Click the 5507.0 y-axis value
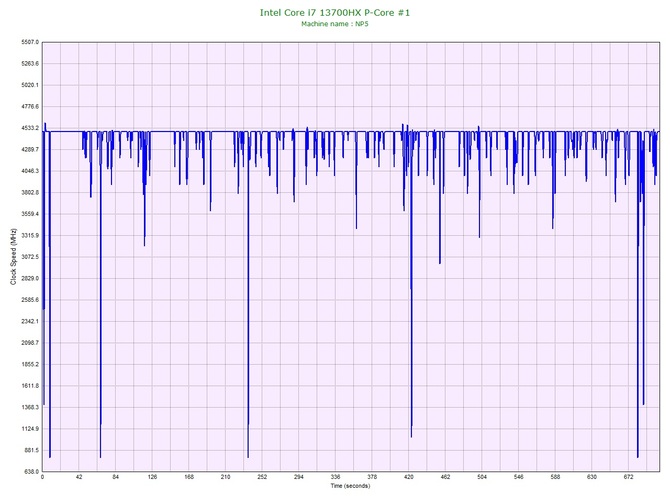This screenshot has height=503, width=670. pyautogui.click(x=30, y=42)
